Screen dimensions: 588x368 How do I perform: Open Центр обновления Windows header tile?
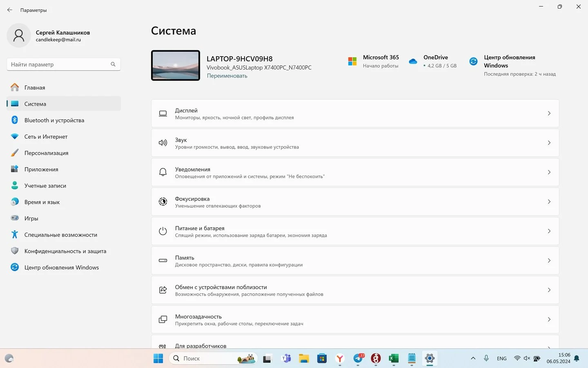tap(512, 65)
